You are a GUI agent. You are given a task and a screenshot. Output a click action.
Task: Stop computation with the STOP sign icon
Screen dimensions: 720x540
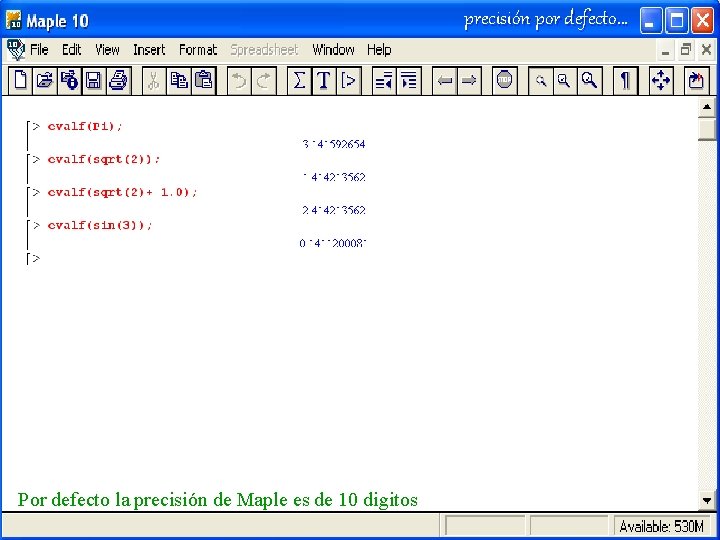coord(504,81)
